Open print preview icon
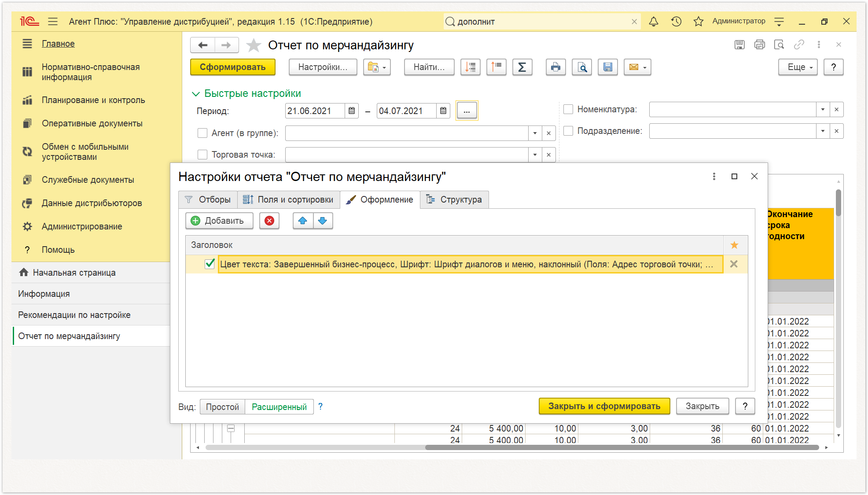 click(582, 67)
